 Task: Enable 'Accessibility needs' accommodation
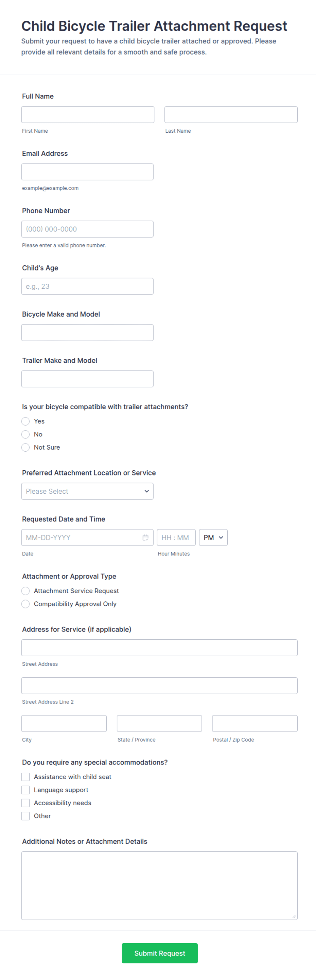coord(25,802)
